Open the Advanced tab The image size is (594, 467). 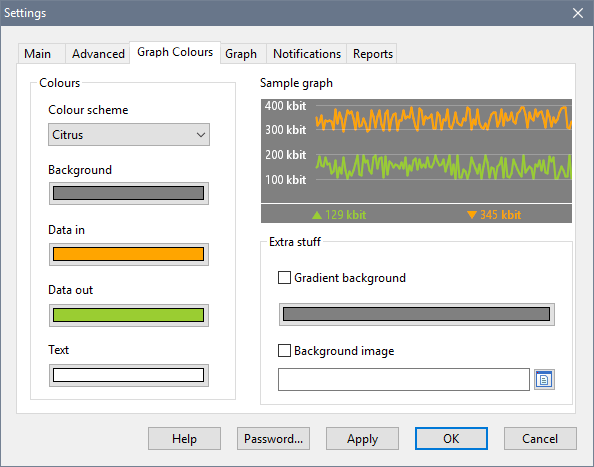coord(98,54)
